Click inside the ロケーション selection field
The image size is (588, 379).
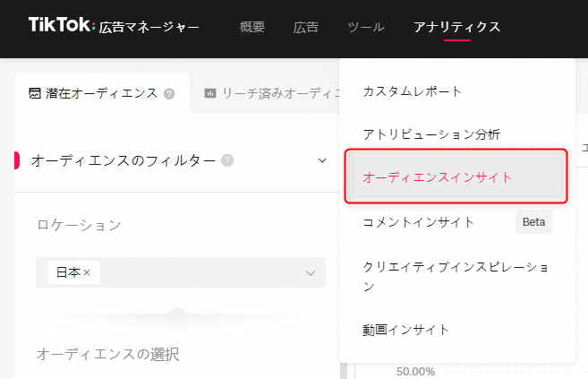(x=197, y=272)
